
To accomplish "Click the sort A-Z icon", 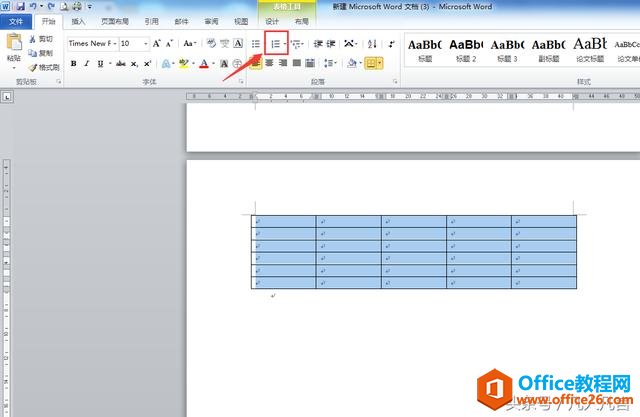I will coord(372,43).
